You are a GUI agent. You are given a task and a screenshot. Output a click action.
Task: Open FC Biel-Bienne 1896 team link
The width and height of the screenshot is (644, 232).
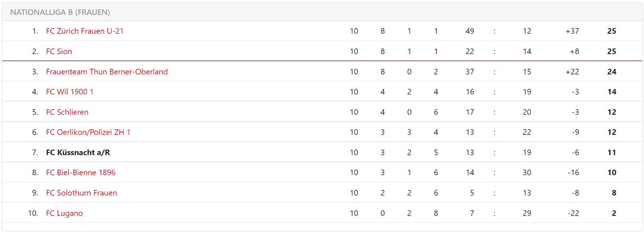click(x=80, y=173)
